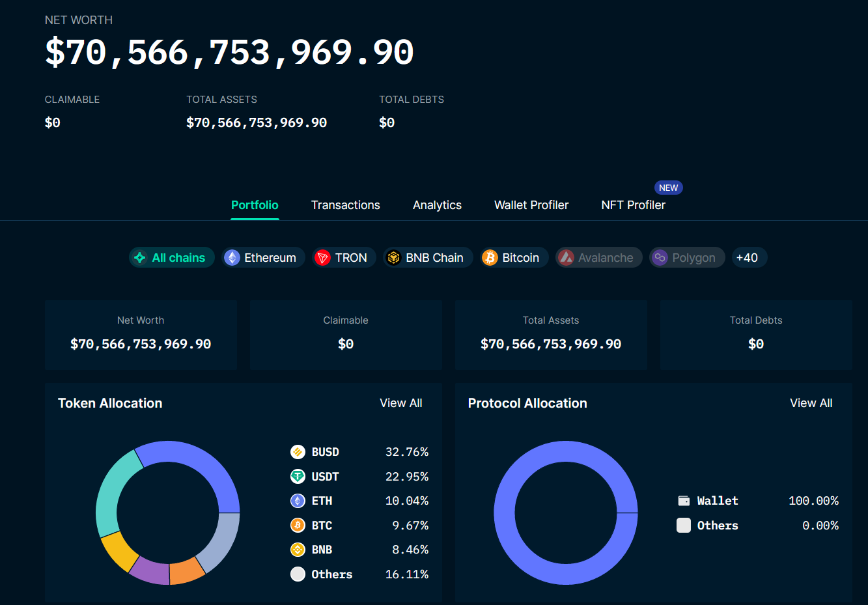Filter portfolio by TRON chain

[344, 258]
